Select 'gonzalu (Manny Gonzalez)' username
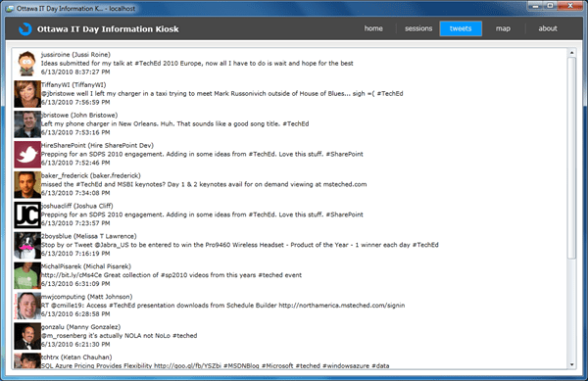This screenshot has height=381, width=588. [x=80, y=327]
